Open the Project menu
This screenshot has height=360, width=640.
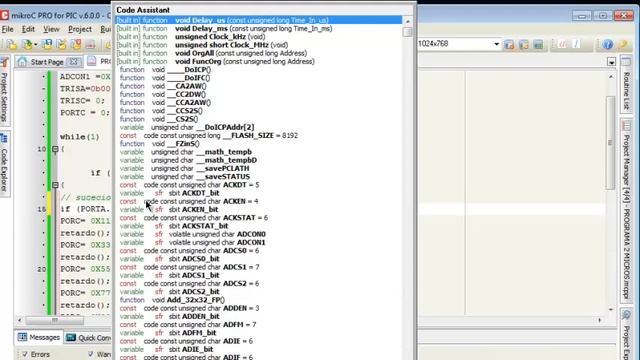click(x=80, y=29)
